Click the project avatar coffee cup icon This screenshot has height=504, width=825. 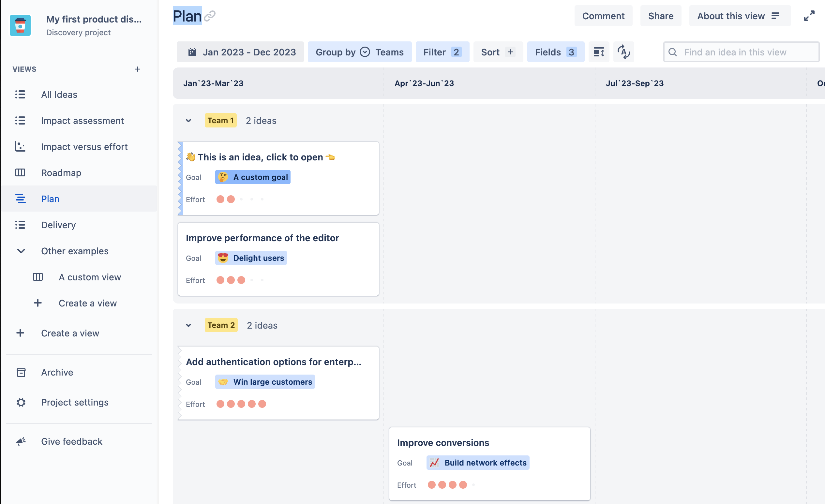coord(20,25)
